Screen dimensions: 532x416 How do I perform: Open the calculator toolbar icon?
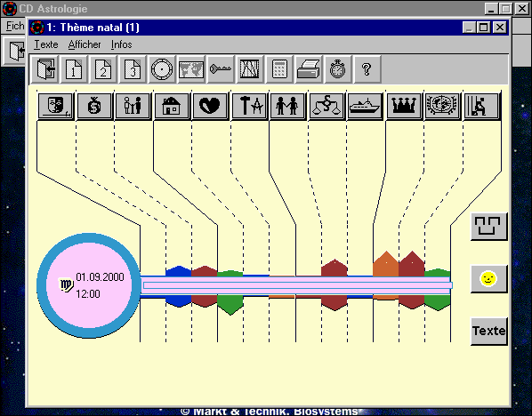pos(279,69)
